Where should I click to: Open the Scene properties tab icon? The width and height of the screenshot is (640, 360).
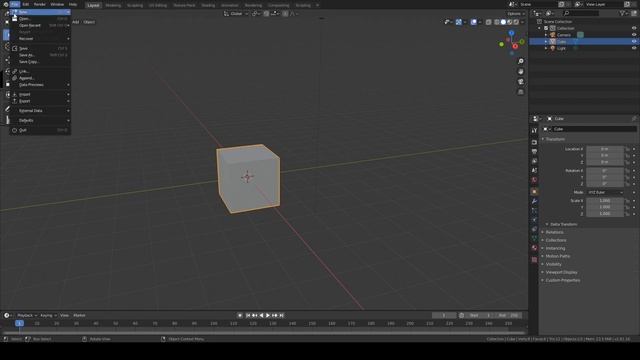534,170
